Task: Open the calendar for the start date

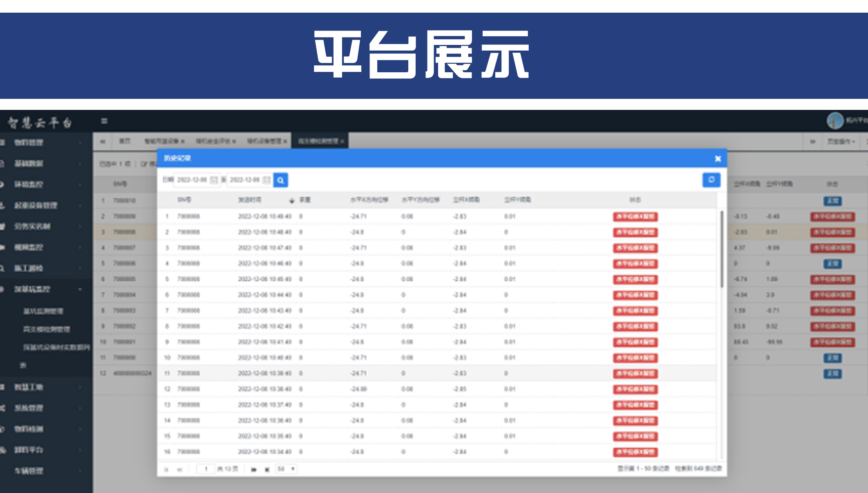Action: pyautogui.click(x=214, y=180)
